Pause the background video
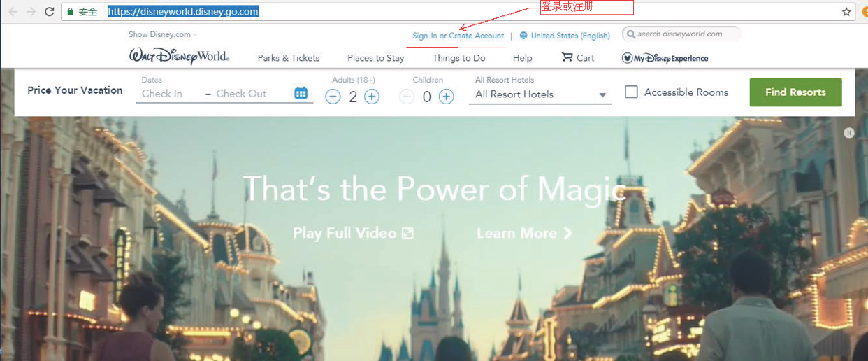 click(848, 133)
